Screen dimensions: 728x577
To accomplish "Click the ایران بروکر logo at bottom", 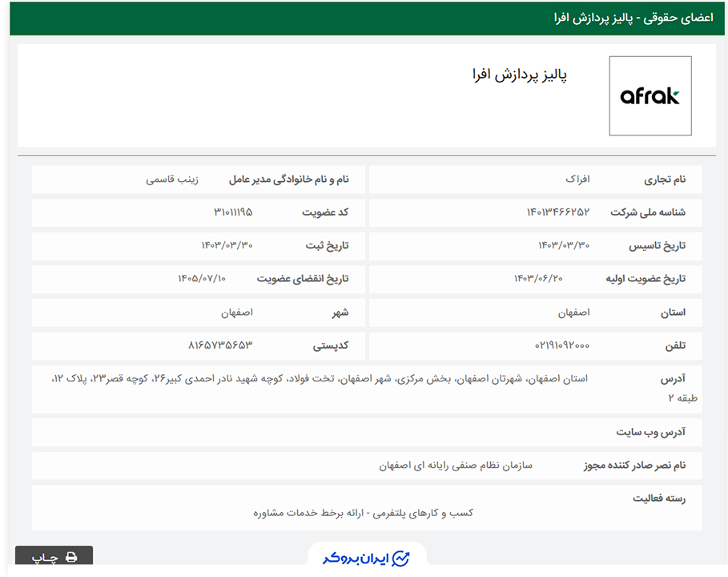I will click(366, 558).
